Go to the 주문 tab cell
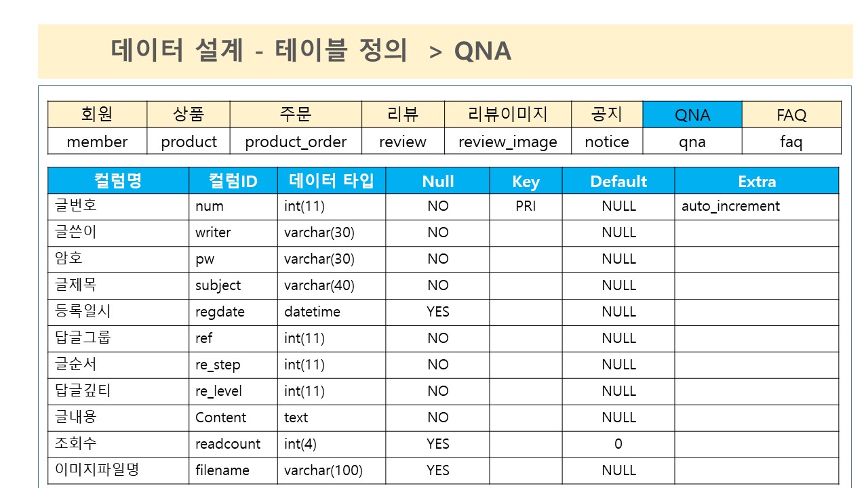 tap(296, 115)
